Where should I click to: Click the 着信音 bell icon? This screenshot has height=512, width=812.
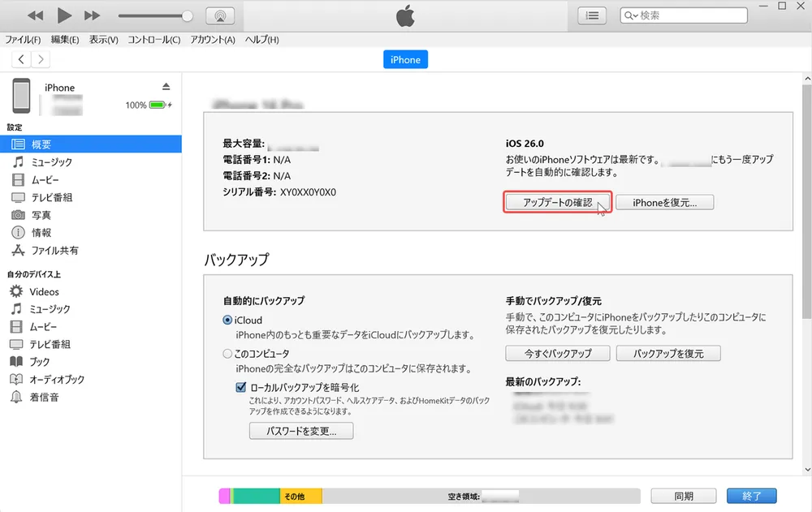[x=16, y=397]
